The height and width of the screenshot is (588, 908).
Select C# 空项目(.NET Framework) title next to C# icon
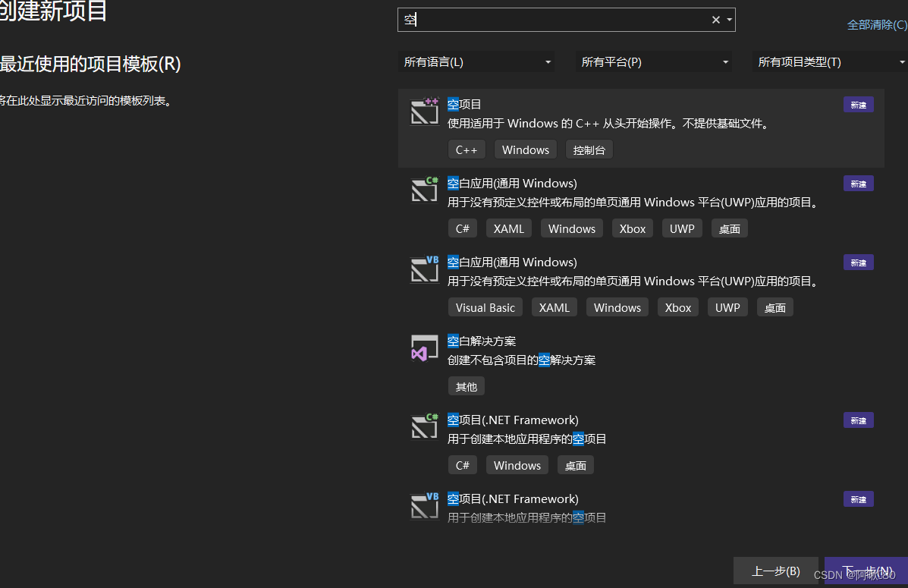(x=513, y=420)
